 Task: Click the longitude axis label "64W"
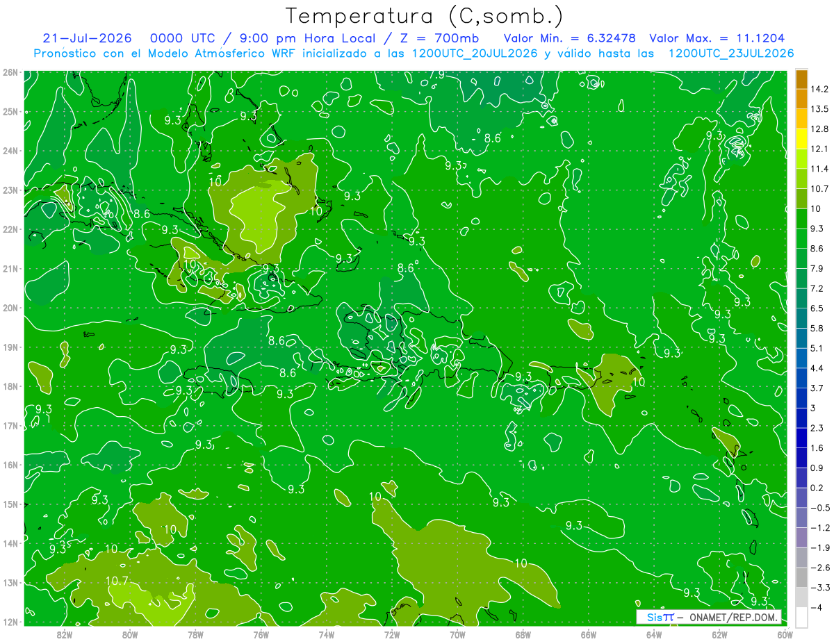(x=654, y=634)
